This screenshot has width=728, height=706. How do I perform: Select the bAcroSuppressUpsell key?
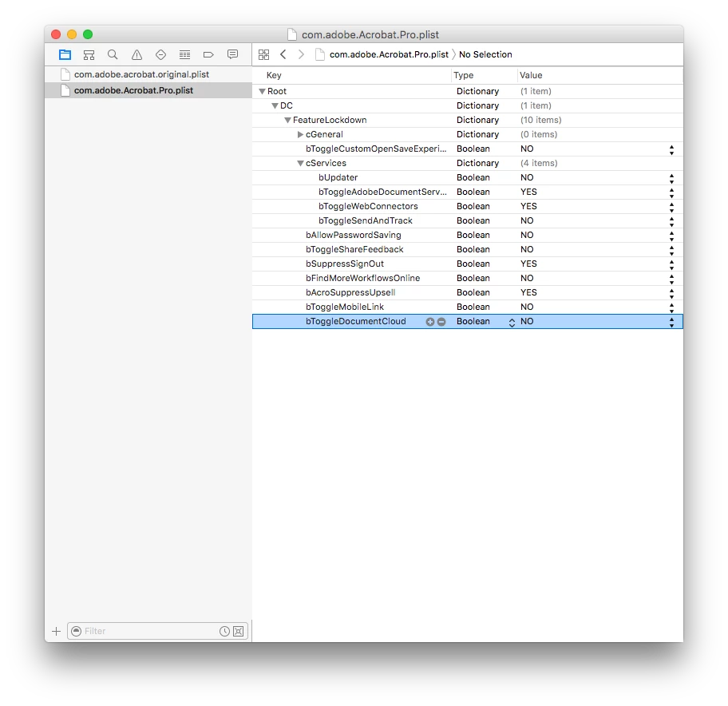[350, 292]
